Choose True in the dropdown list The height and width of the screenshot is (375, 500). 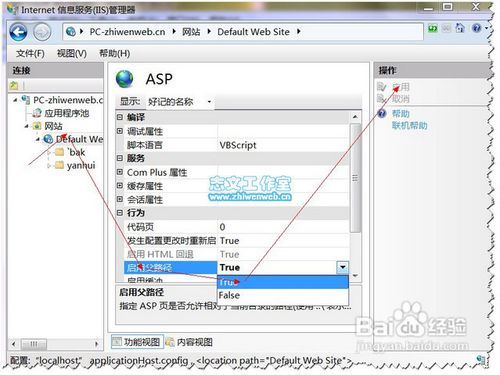pos(283,282)
